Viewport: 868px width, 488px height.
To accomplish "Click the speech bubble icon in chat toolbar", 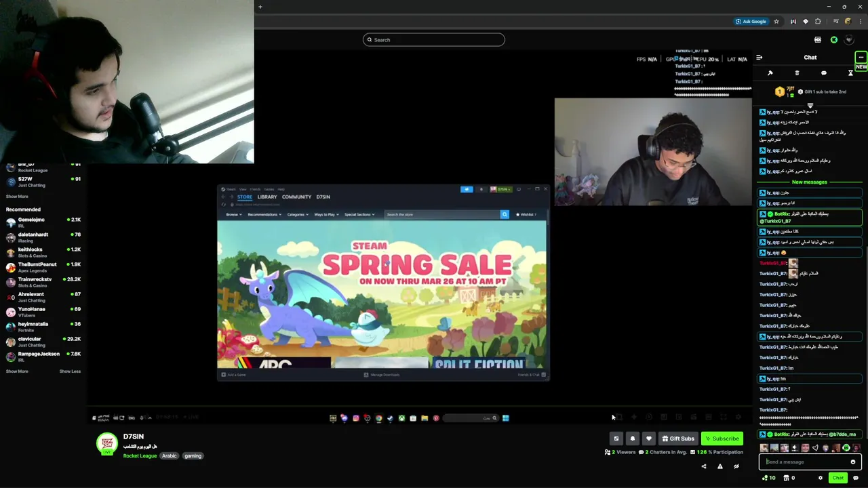I will 824,73.
